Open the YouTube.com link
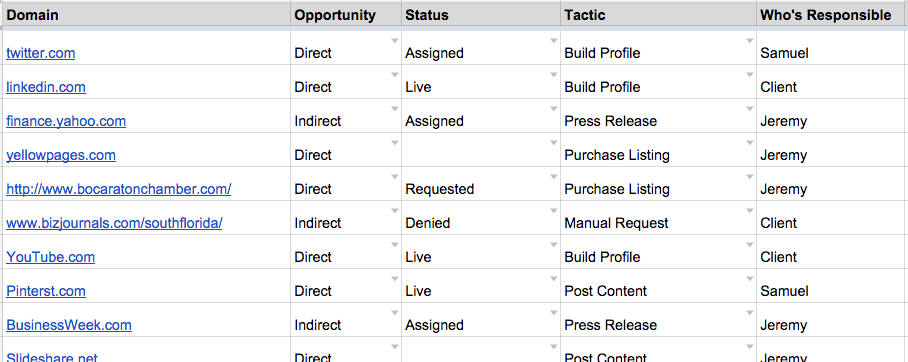908x362 pixels. [50, 257]
